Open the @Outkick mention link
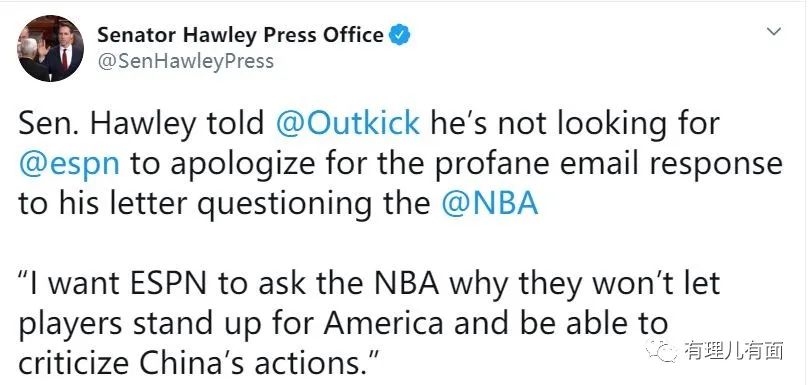This screenshot has width=809, height=385. [x=348, y=124]
